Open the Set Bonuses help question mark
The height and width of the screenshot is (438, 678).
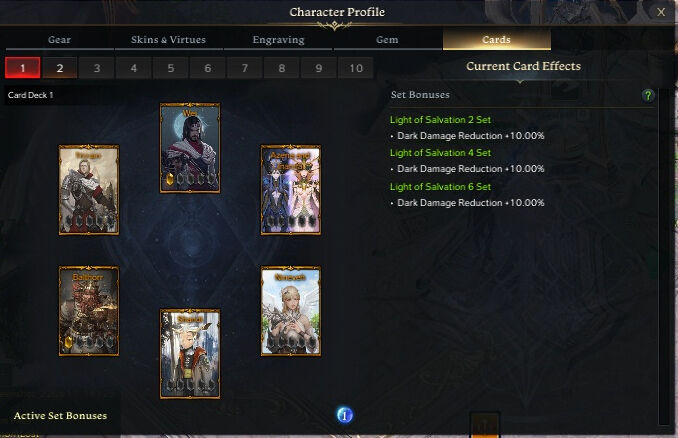[x=648, y=95]
